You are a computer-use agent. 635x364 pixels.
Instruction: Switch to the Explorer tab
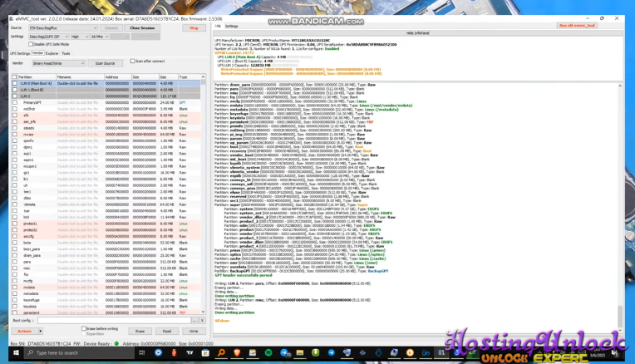point(52,53)
